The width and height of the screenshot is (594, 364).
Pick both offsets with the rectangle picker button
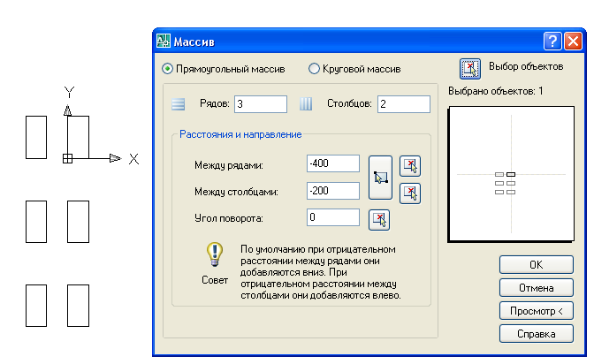380,178
